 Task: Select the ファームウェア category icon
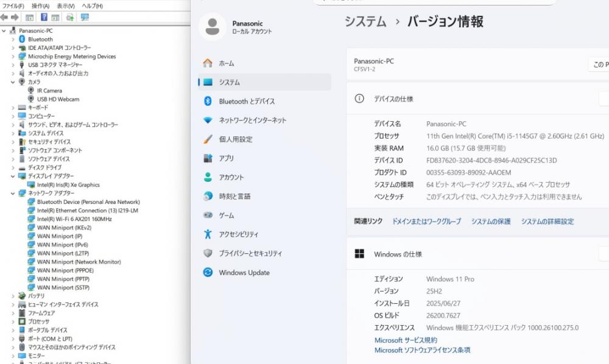point(22,313)
